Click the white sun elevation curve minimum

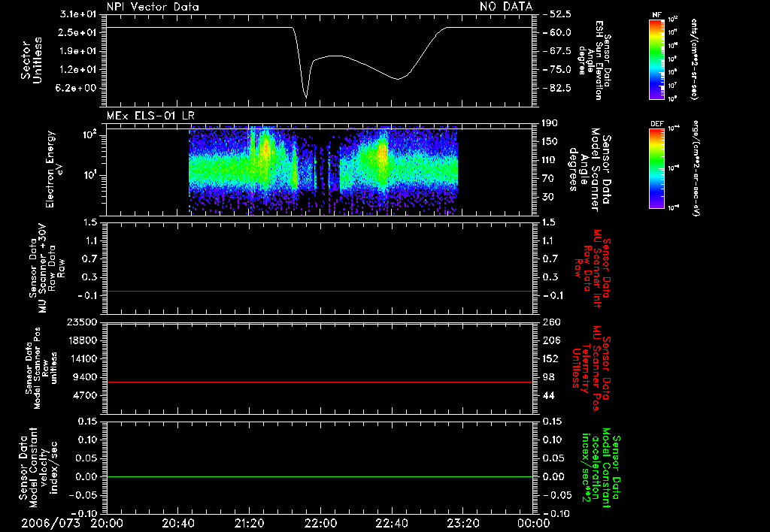coord(307,97)
